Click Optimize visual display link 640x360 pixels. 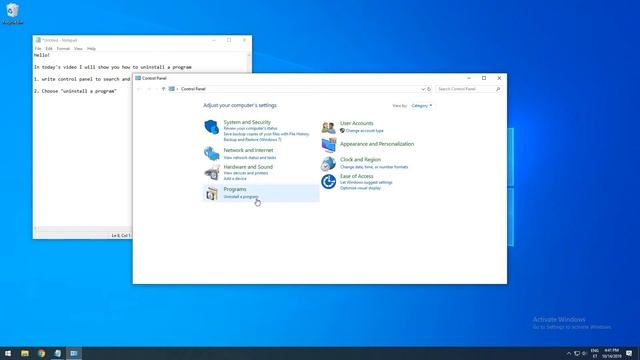(x=360, y=188)
